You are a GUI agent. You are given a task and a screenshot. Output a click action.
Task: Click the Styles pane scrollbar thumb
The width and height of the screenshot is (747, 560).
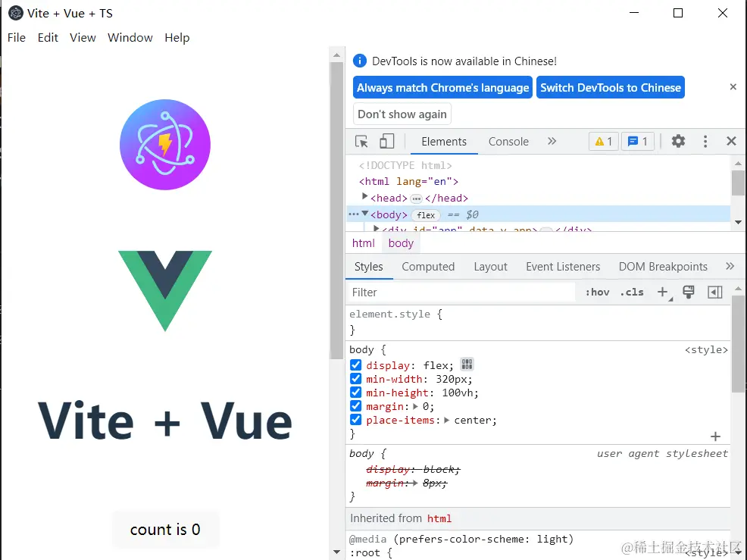pos(738,343)
